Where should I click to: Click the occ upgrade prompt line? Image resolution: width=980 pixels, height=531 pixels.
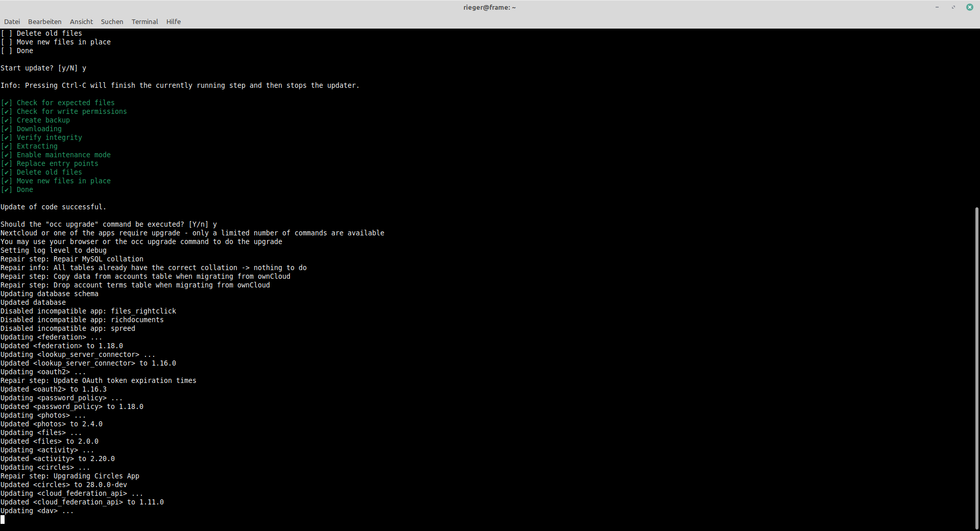pos(109,224)
